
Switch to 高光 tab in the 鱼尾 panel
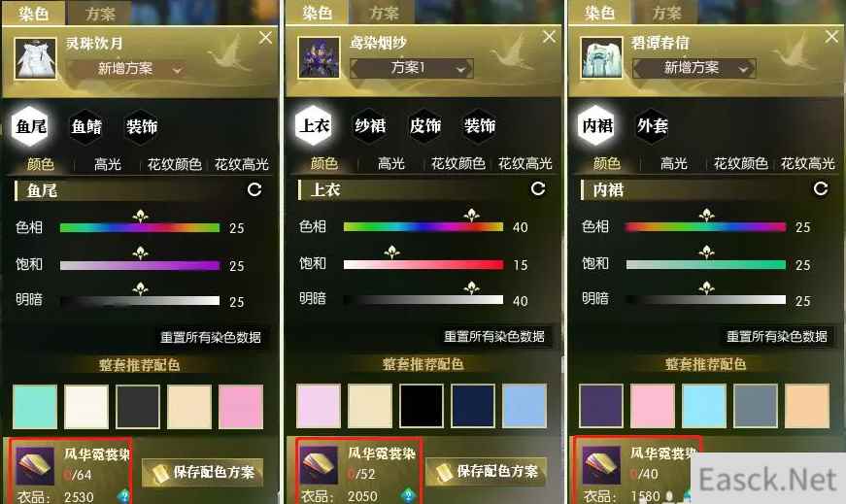[x=108, y=164]
